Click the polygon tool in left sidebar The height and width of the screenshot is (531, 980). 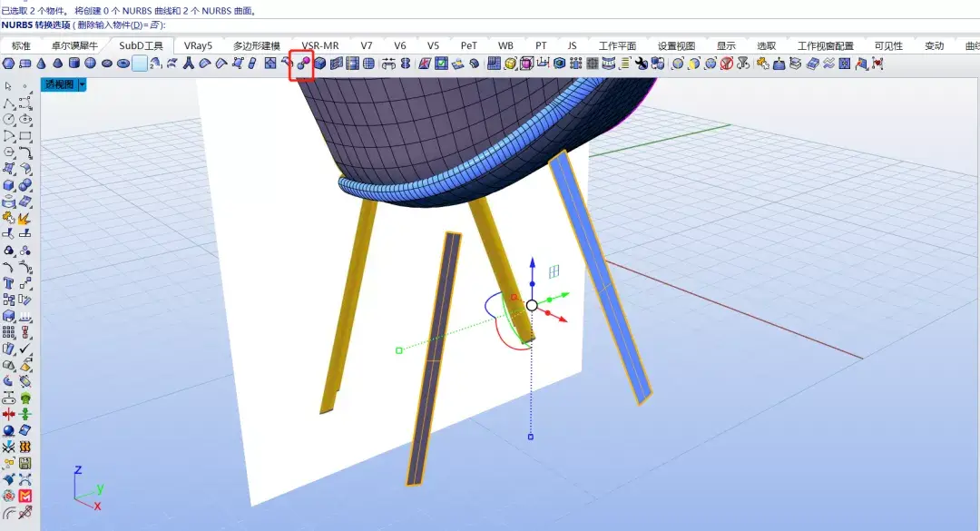9,152
